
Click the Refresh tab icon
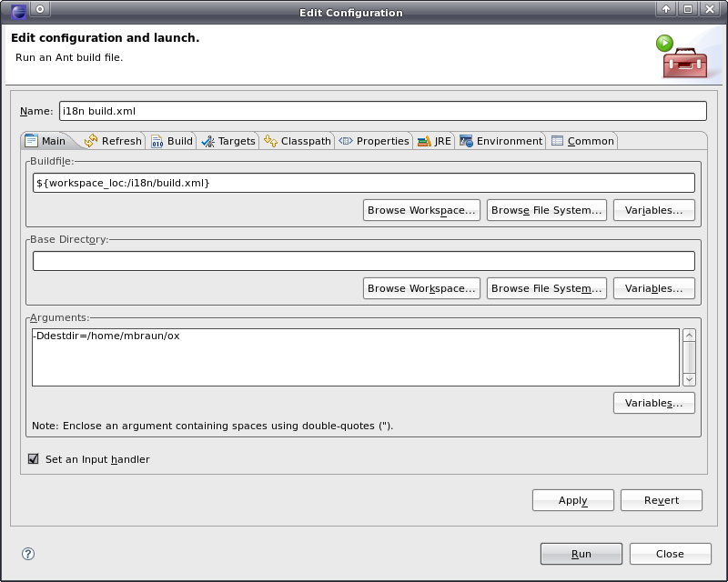pos(91,141)
